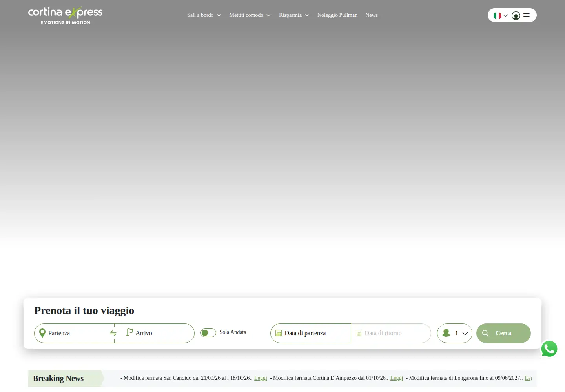Open Leggi link for San Candido notice
Screen dimensions: 565x392
(x=261, y=378)
